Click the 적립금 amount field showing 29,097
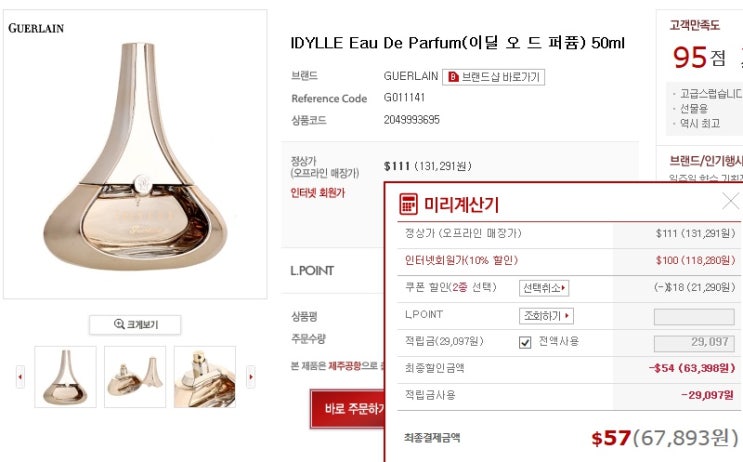Image resolution: width=743 pixels, height=462 pixels. coord(694,344)
